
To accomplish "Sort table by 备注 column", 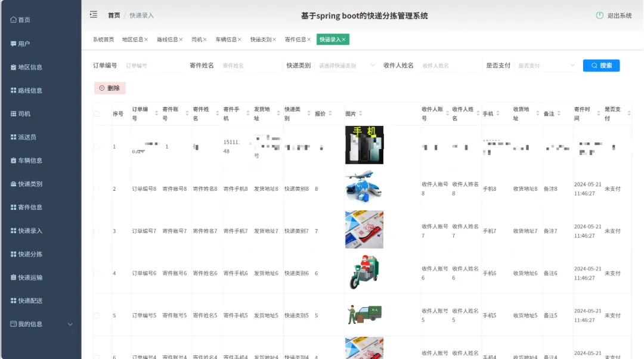I will tap(559, 113).
